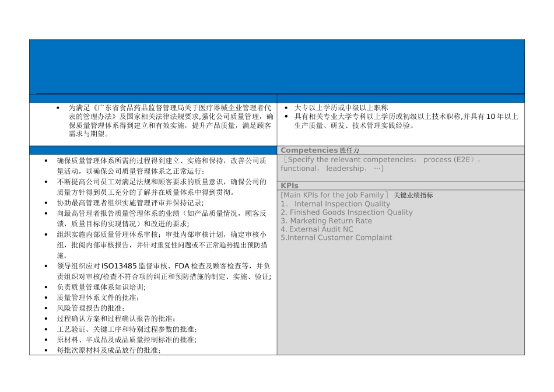Click '4. External Audit NC' line

317,229
